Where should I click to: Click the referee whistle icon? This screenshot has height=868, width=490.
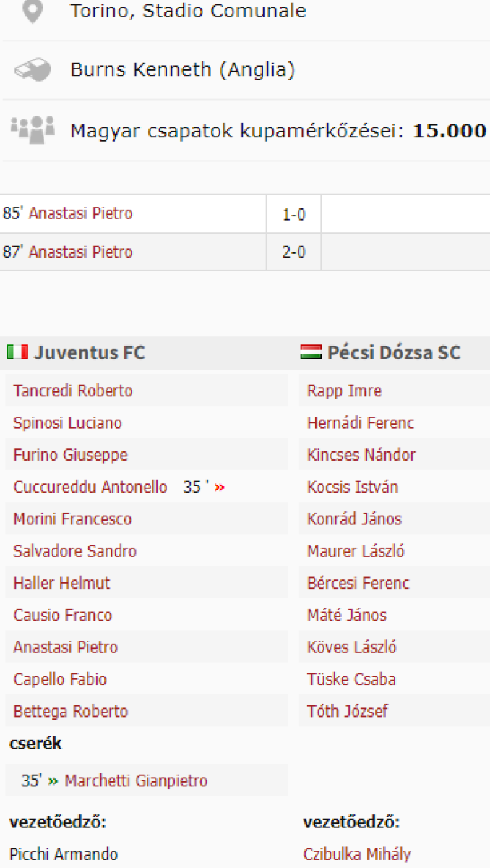(x=33, y=69)
